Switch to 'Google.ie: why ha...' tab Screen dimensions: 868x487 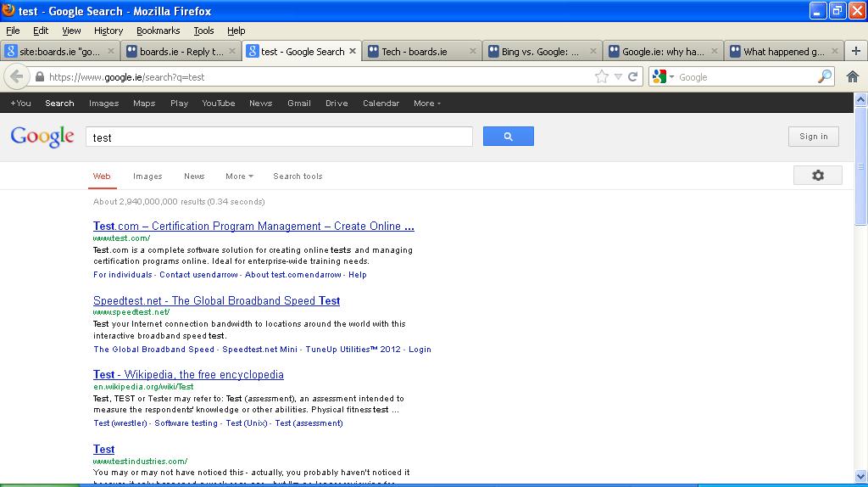(x=663, y=52)
